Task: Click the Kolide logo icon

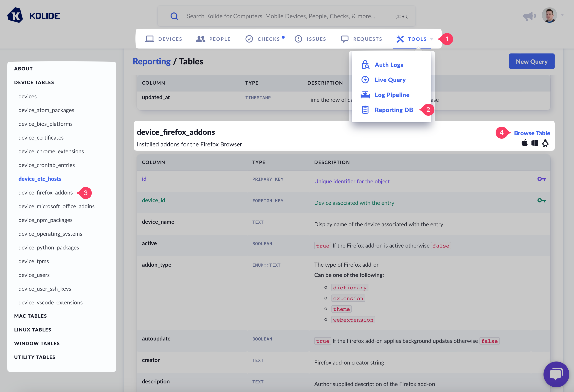Action: point(15,15)
